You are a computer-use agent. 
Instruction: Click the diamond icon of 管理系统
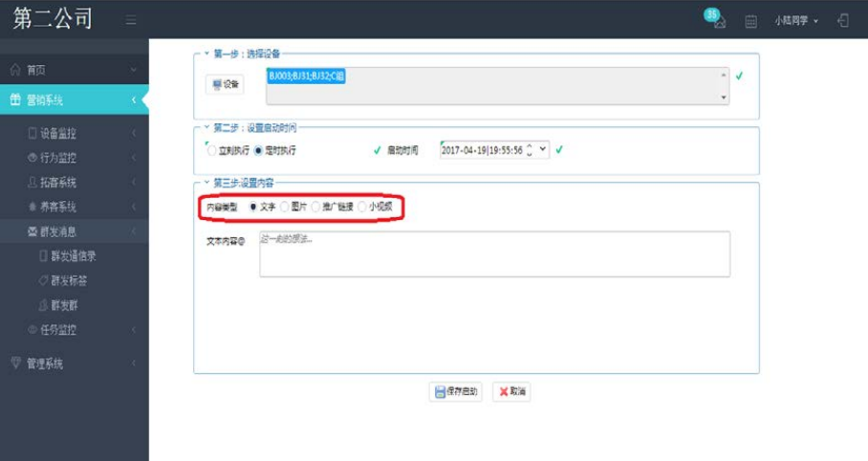tap(15, 362)
